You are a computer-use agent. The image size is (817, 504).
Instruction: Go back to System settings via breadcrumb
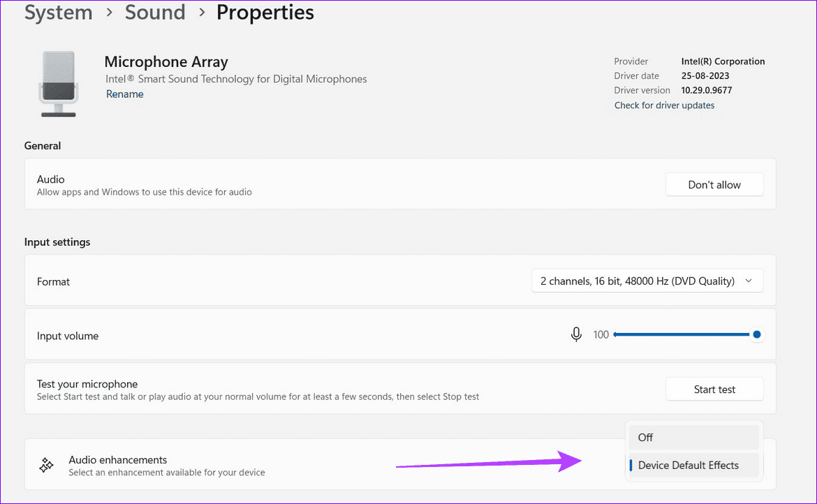coord(58,13)
